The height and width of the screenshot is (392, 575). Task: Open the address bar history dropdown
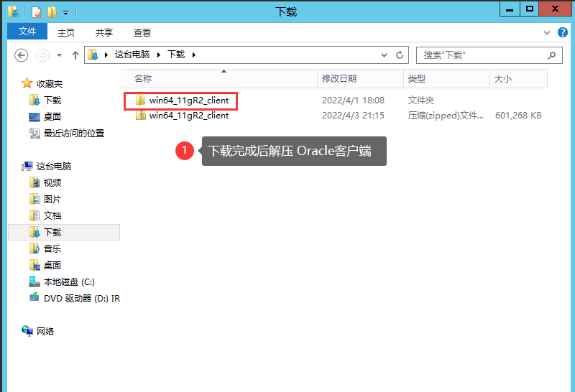pos(384,55)
